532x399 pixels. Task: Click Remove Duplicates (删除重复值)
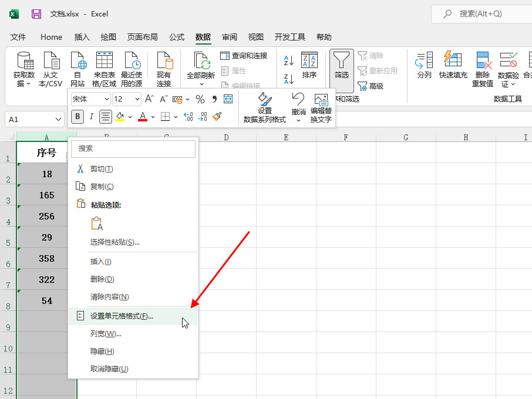[x=483, y=69]
